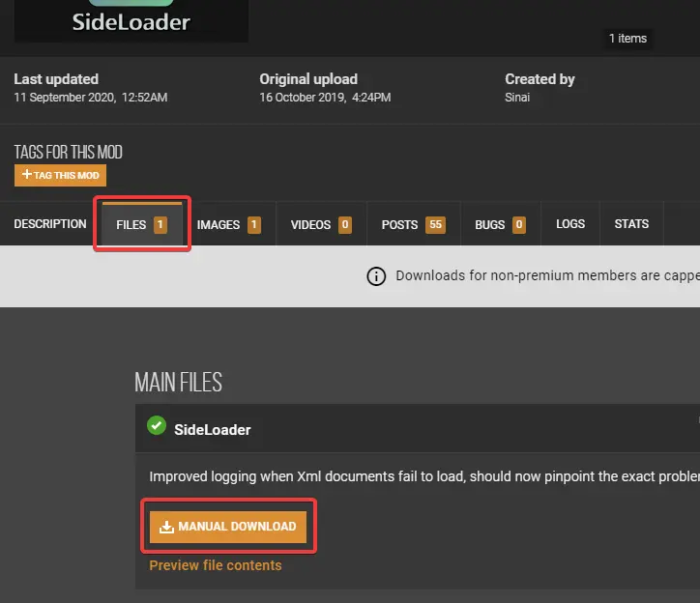
Task: Click the Manual Download button
Action: coord(228,527)
